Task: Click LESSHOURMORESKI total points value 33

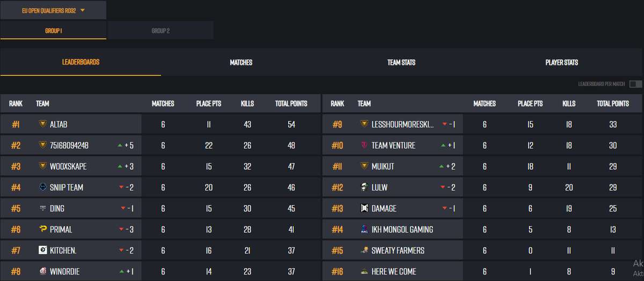Action: click(x=613, y=124)
